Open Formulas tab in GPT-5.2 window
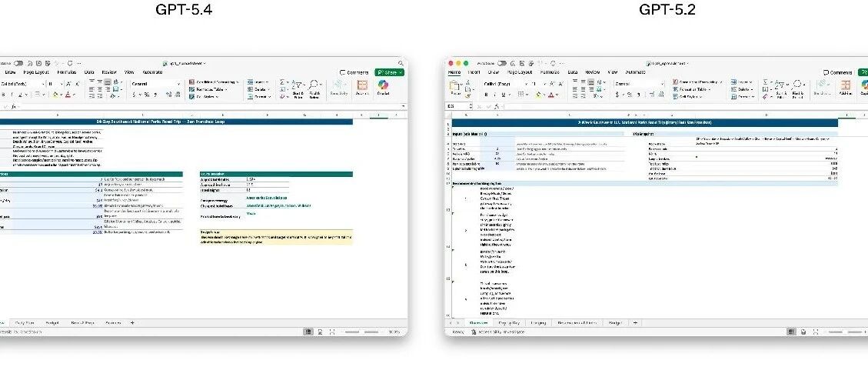Viewport: 868px width, 370px height. 550,72
